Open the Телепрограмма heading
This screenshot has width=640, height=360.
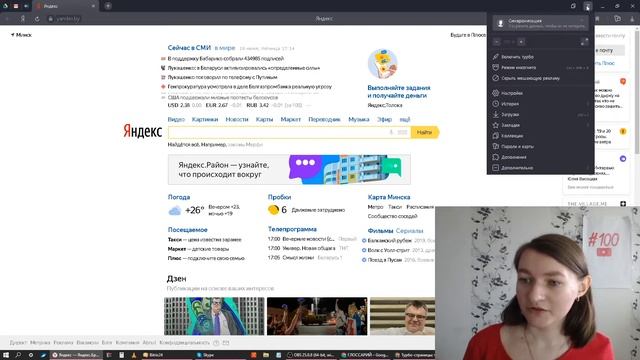(292, 229)
